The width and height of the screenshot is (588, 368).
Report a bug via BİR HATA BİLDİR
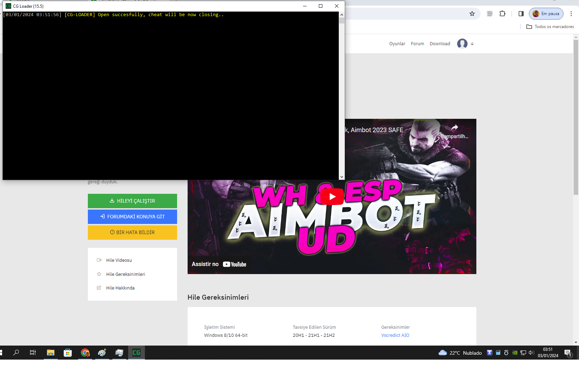tap(132, 232)
